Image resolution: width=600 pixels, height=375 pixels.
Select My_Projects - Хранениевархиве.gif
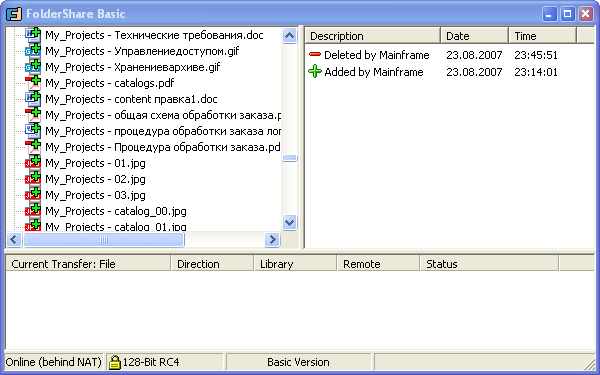point(133,67)
